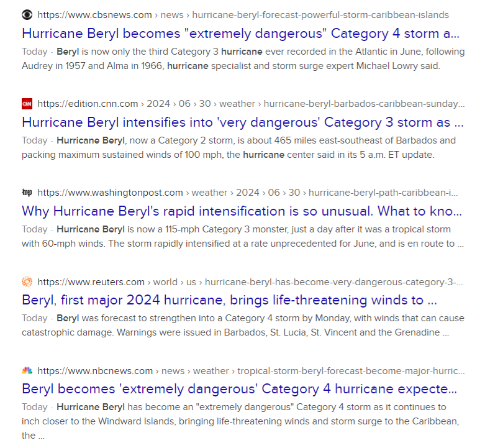This screenshot has height=448, width=503.
Task: Click the www.cbsnews.com URL breadcrumb
Action: point(94,15)
